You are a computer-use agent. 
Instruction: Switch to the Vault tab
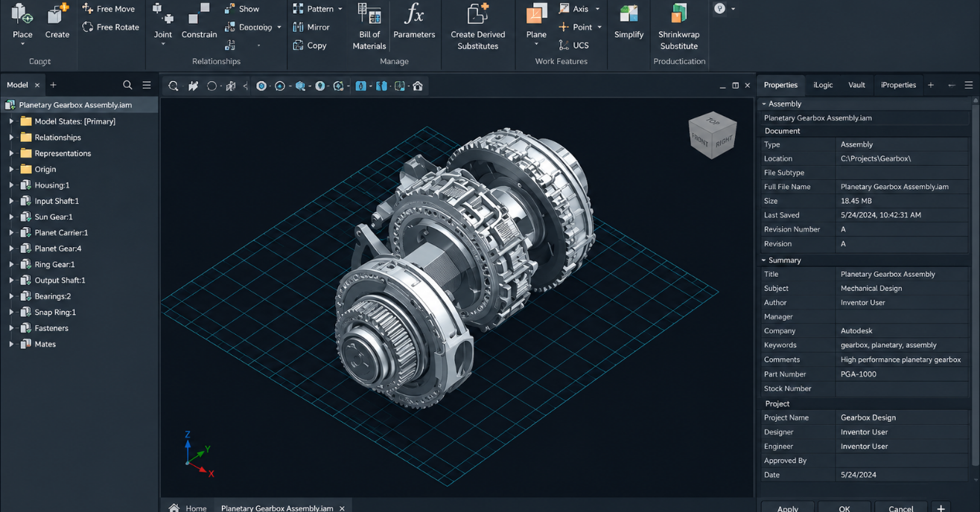click(x=856, y=85)
